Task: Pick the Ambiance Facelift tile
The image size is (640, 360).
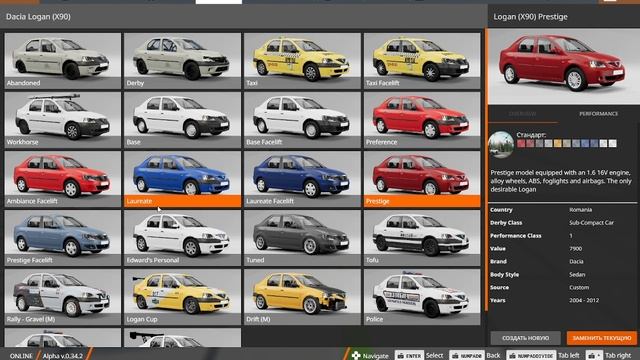Action: tap(62, 179)
